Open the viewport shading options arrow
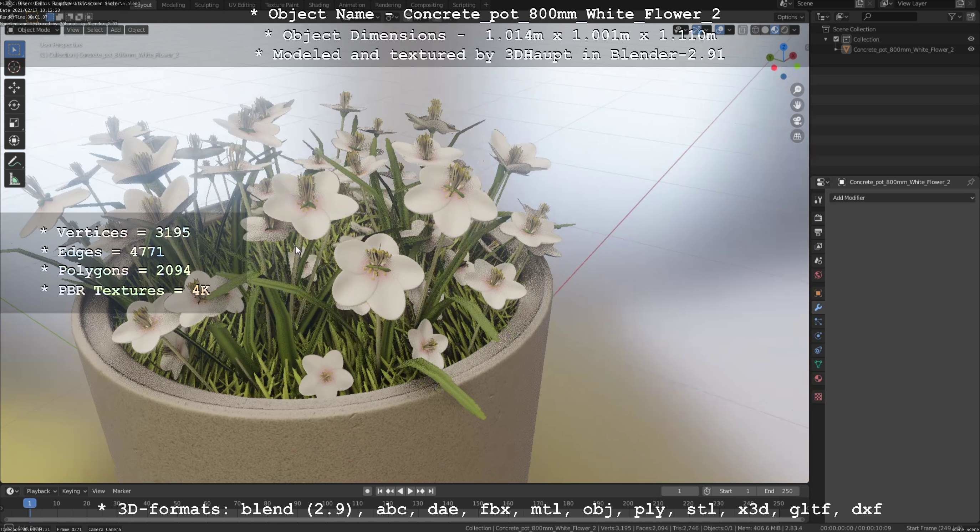 [x=794, y=30]
